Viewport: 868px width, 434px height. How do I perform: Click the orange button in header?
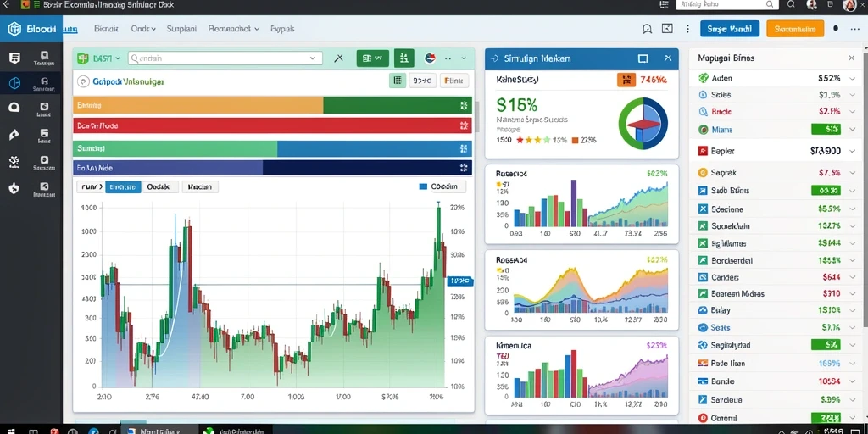click(x=795, y=29)
